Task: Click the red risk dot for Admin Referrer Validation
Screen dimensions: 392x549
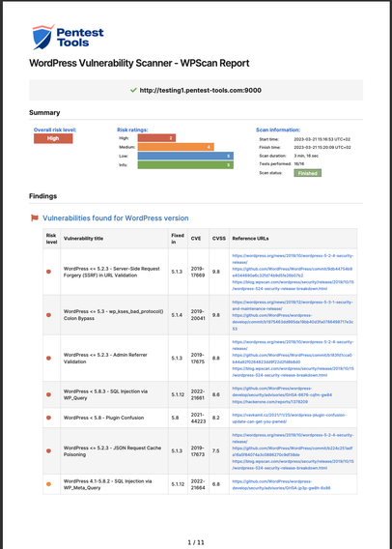Action: (x=48, y=359)
